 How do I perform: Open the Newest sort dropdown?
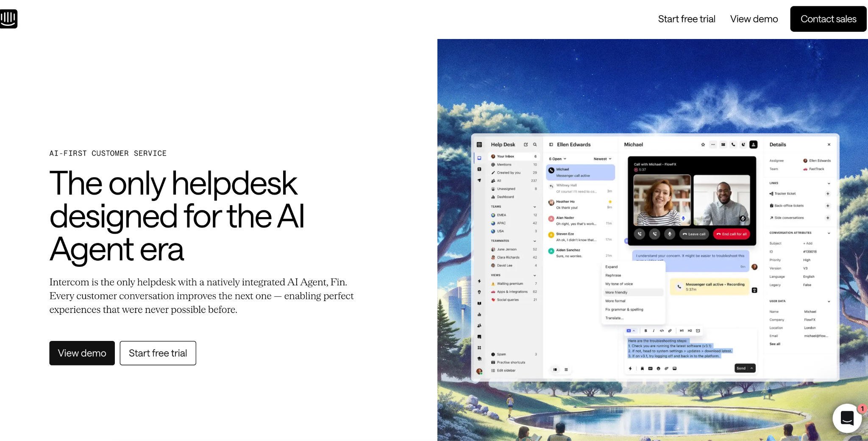click(x=603, y=159)
